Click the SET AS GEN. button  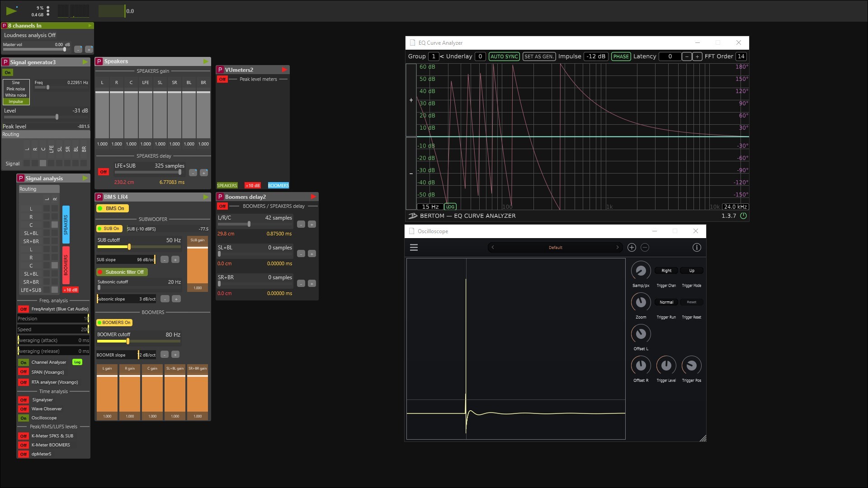coord(539,56)
